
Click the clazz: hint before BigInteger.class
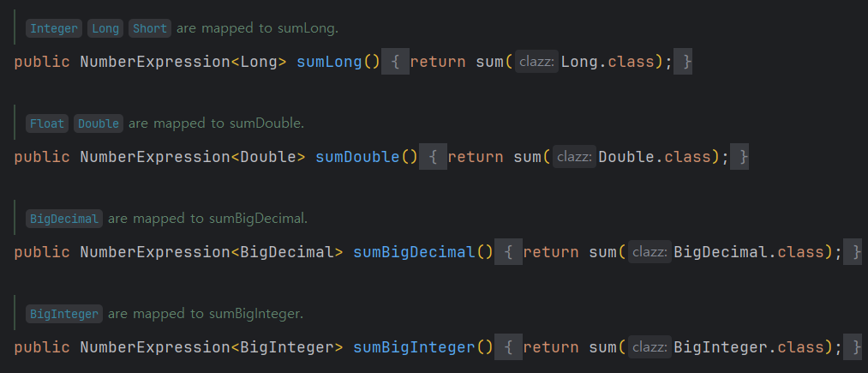pyautogui.click(x=650, y=347)
